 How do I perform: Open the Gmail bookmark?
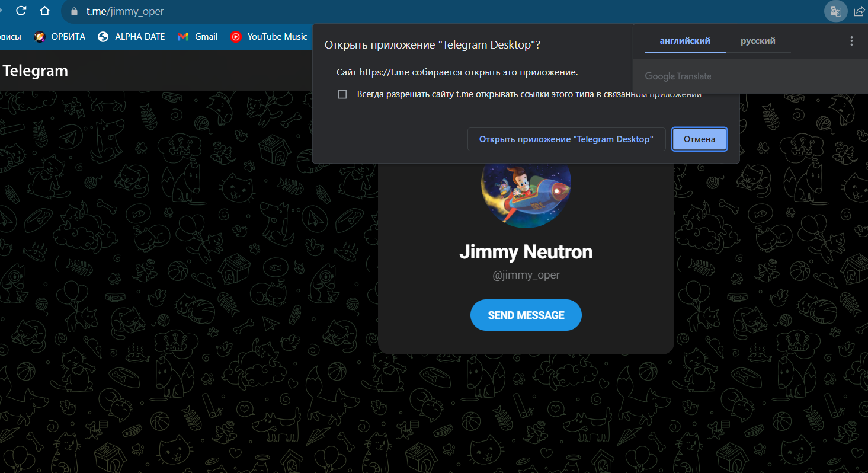click(198, 37)
